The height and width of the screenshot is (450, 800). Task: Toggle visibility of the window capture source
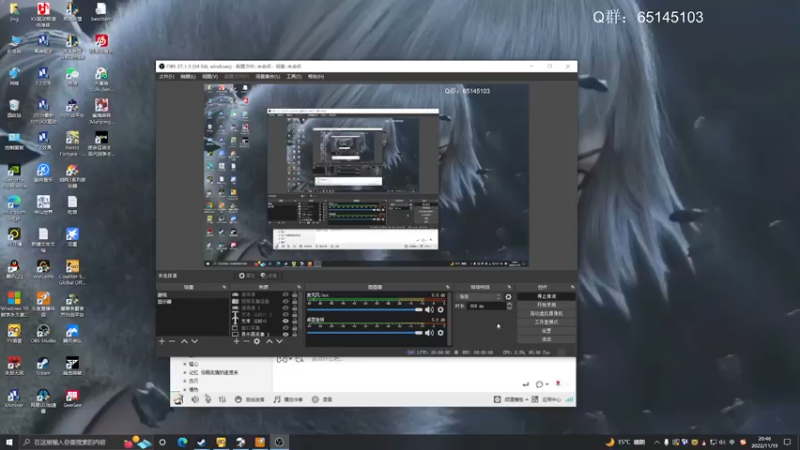(285, 328)
